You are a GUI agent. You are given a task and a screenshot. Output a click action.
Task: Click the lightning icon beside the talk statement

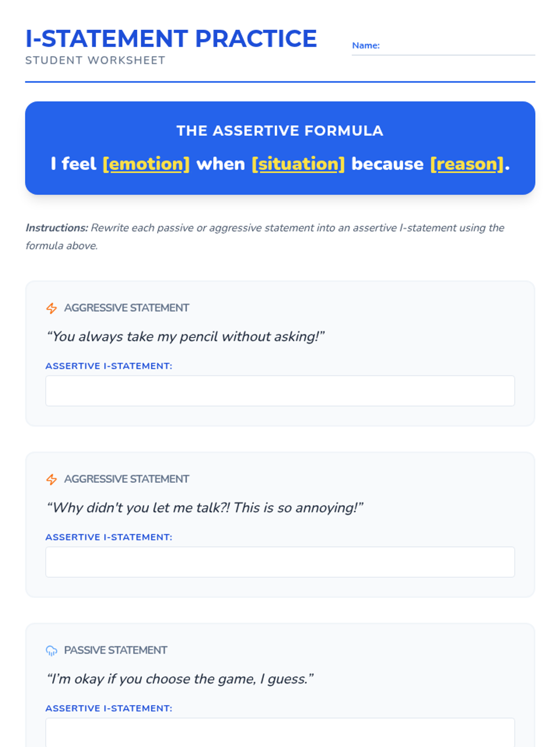coord(51,479)
